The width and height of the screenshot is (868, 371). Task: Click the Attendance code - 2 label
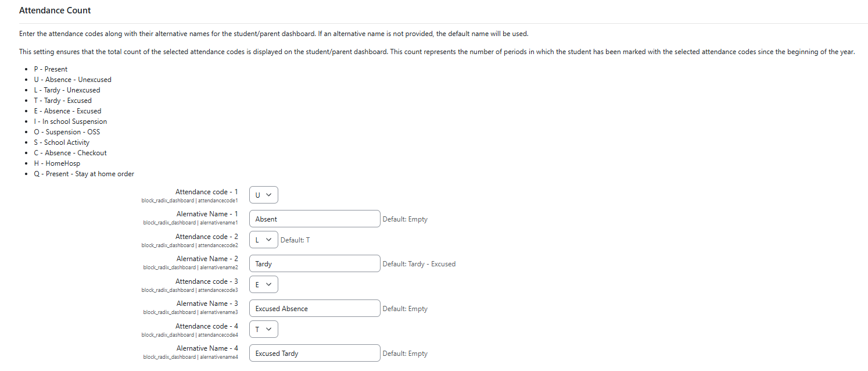tap(206, 237)
